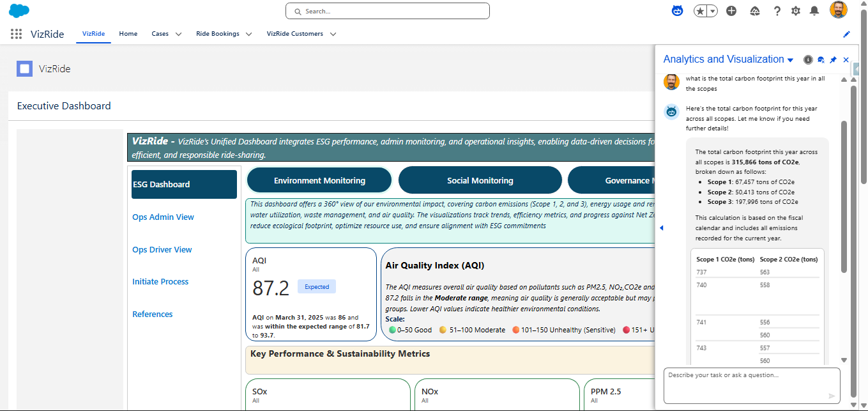Click the pencil edit navigation icon
The height and width of the screenshot is (411, 868).
[847, 34]
